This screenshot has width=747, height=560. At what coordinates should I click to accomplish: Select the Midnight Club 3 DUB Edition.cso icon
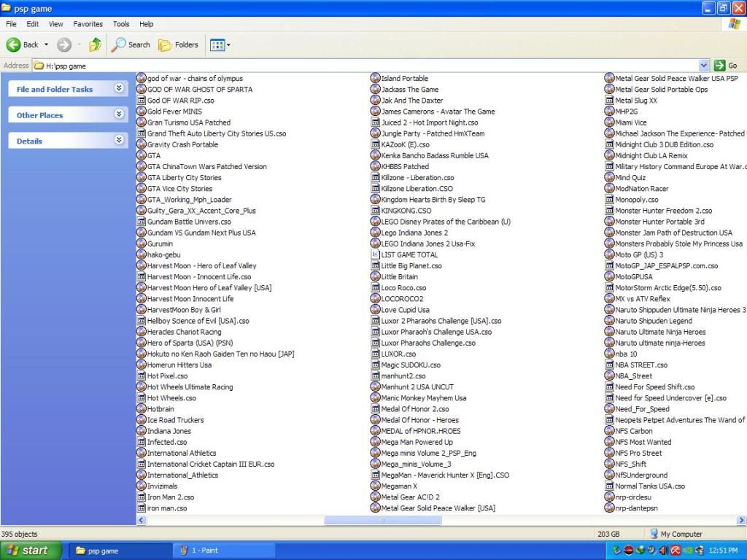point(609,144)
